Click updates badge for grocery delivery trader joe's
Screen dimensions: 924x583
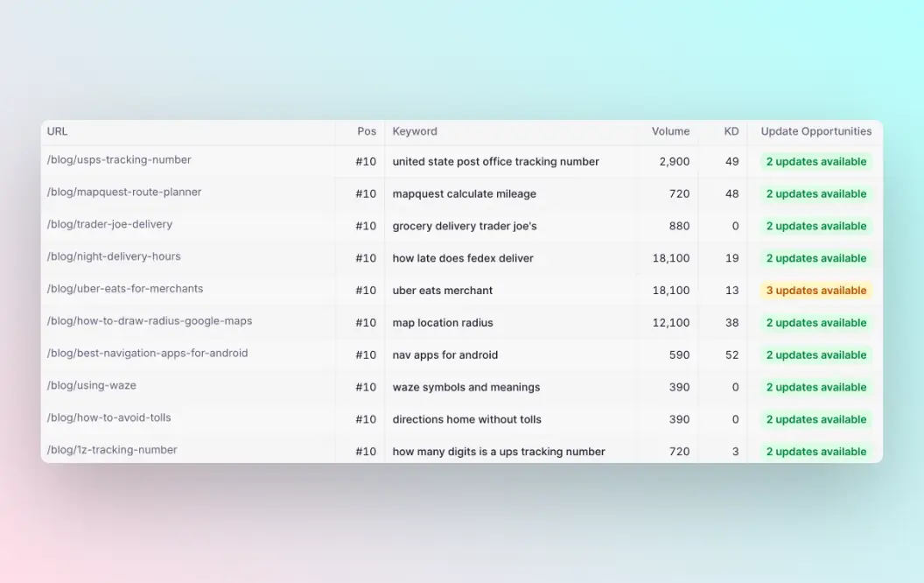pyautogui.click(x=816, y=226)
